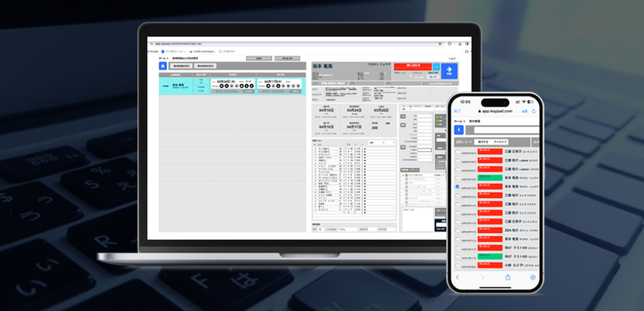Tap the blue home icon on phone
Image resolution: width=644 pixels, height=311 pixels.
point(459,130)
